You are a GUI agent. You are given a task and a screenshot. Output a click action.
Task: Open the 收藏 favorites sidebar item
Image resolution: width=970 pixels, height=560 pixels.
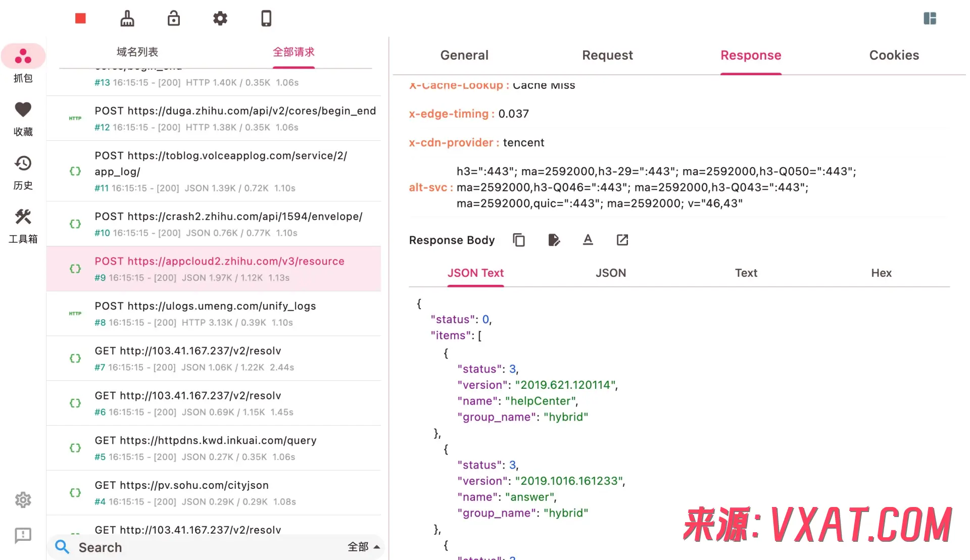[23, 119]
